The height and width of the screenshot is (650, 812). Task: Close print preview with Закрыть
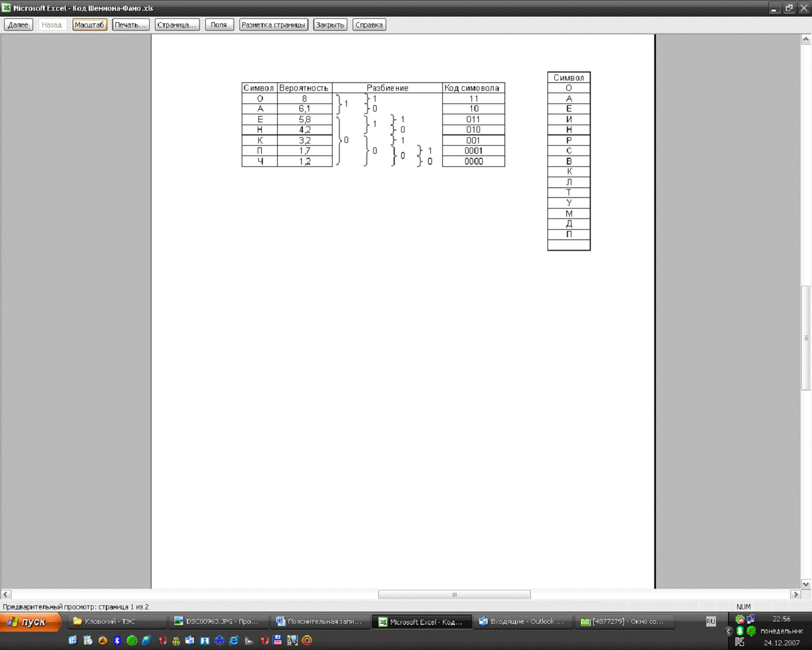click(x=330, y=25)
